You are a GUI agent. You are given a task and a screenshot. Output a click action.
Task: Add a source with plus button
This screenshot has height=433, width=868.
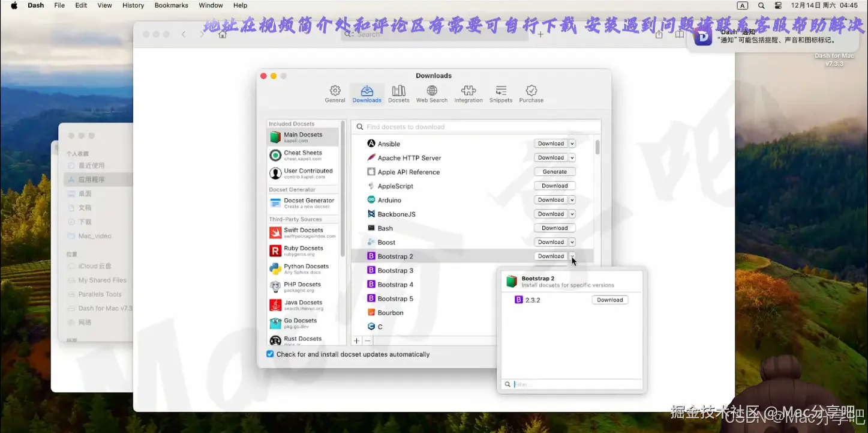click(357, 341)
